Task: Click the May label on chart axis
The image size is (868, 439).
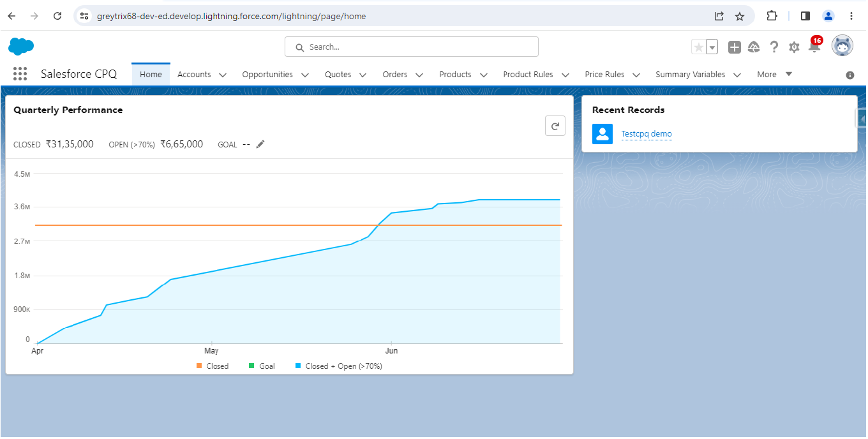Action: pos(211,351)
